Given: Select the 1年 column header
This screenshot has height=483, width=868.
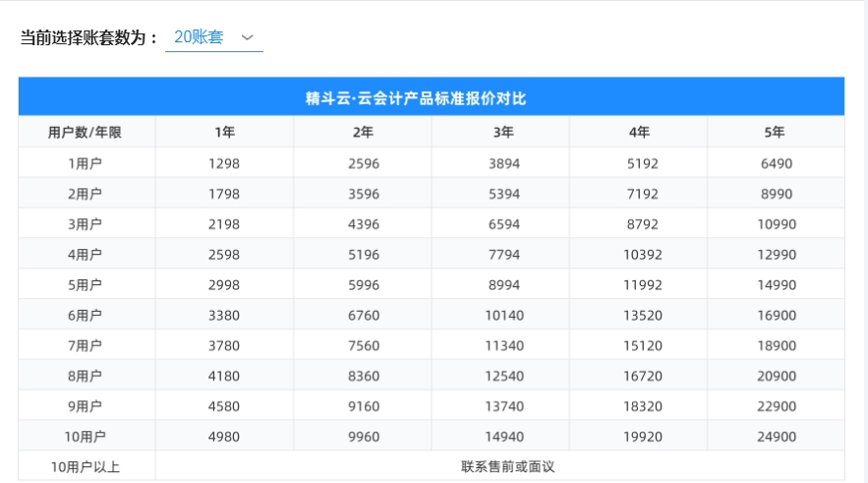Looking at the screenshot, I should pyautogui.click(x=224, y=132).
